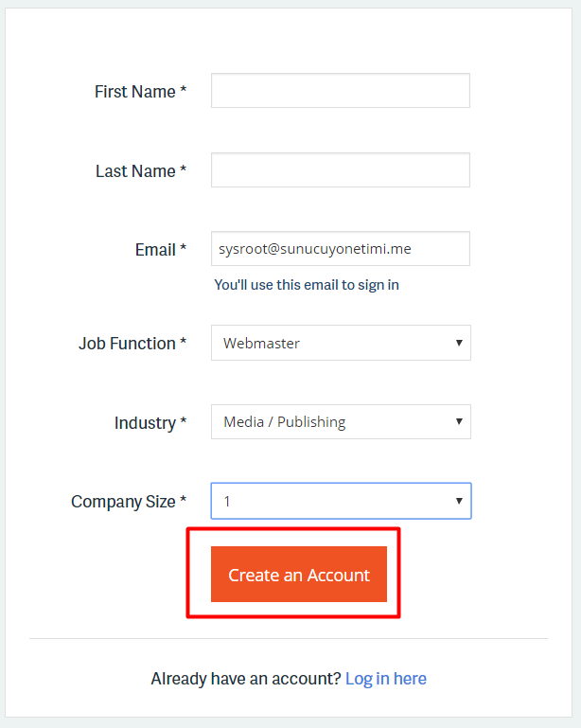
Task: Focus the Last Name input box
Action: coord(340,170)
